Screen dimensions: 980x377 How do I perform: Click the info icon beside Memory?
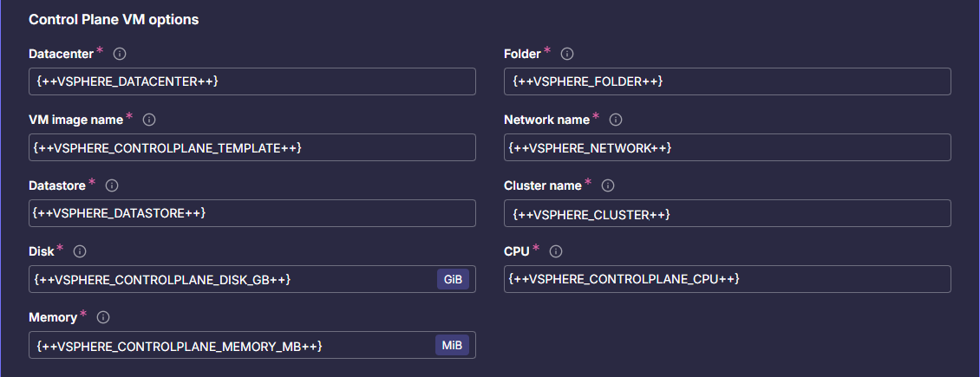[103, 317]
